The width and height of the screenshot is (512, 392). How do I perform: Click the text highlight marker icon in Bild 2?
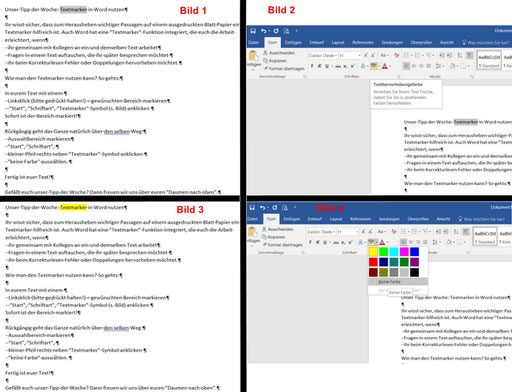coord(374,66)
